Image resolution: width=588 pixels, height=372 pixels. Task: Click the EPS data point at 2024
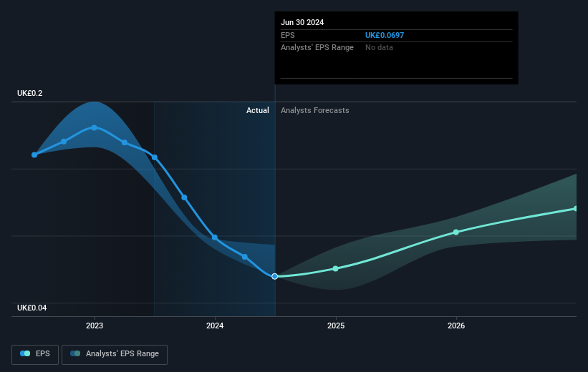(x=215, y=238)
